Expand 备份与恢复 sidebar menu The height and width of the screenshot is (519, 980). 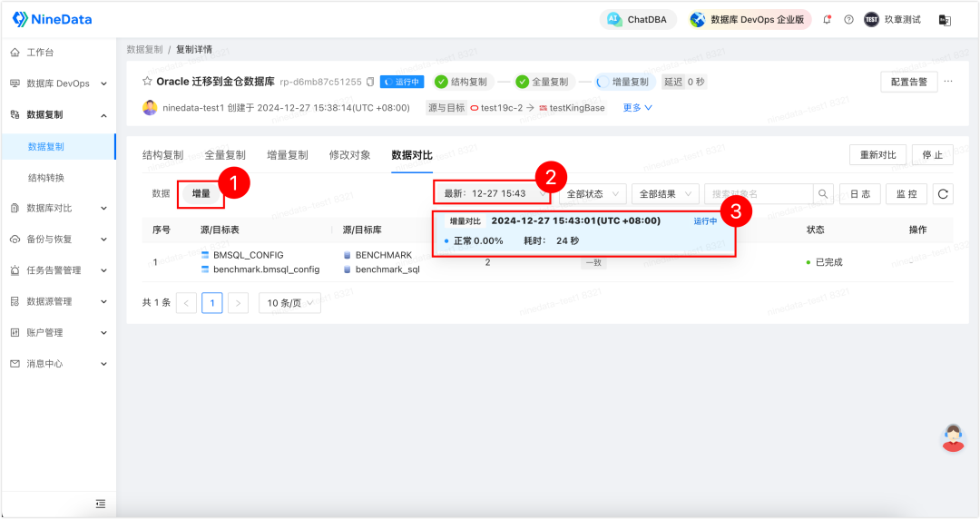(x=59, y=240)
